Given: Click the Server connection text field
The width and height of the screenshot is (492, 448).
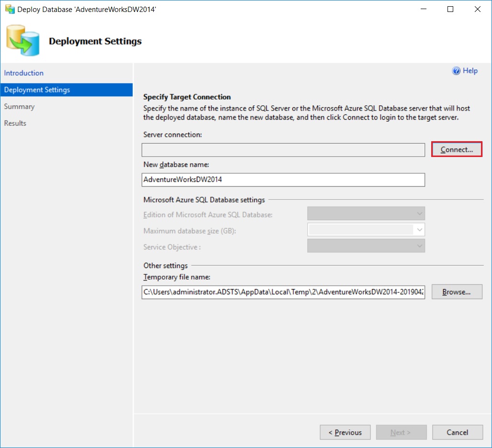Looking at the screenshot, I should [x=283, y=150].
